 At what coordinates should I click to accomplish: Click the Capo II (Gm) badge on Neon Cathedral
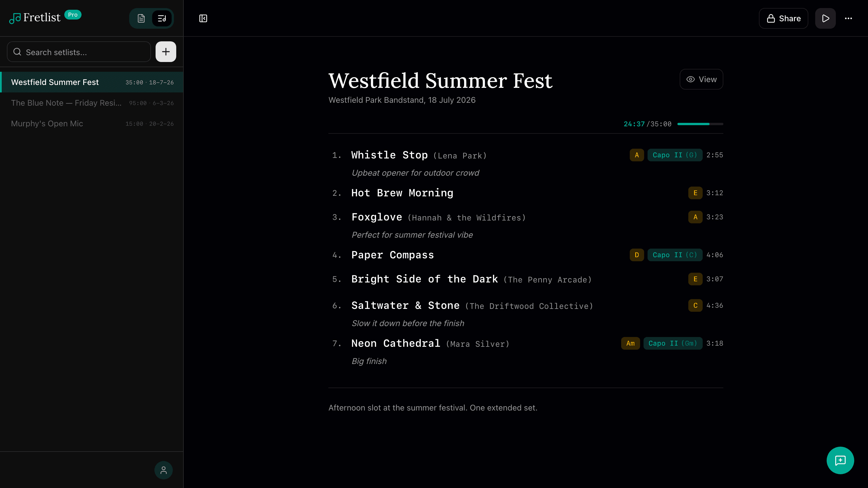click(x=673, y=343)
